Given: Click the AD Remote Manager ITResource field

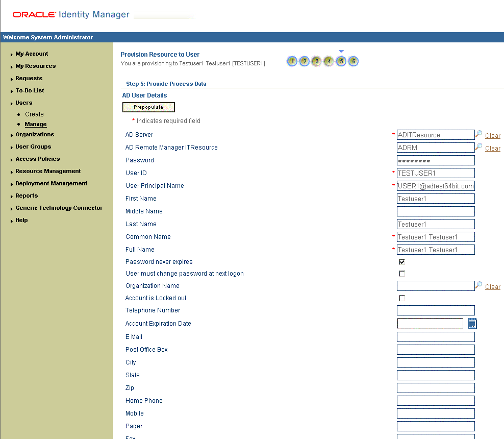Looking at the screenshot, I should point(436,148).
